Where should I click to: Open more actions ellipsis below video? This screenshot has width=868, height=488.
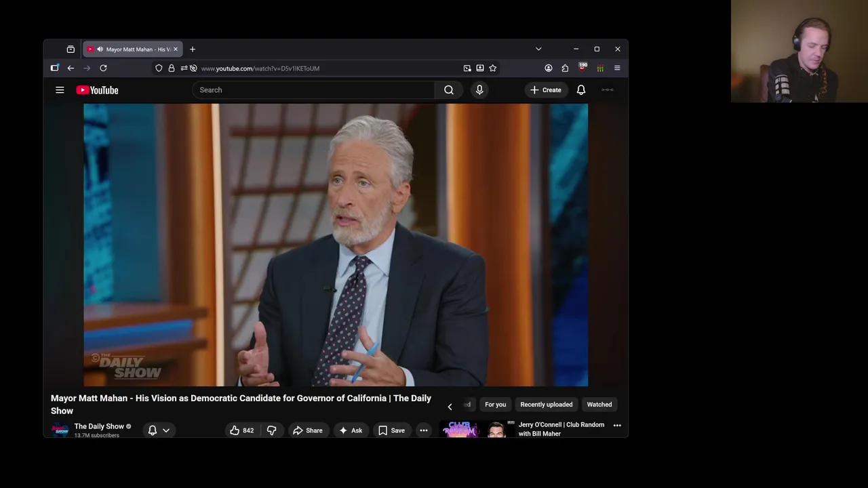pos(423,430)
